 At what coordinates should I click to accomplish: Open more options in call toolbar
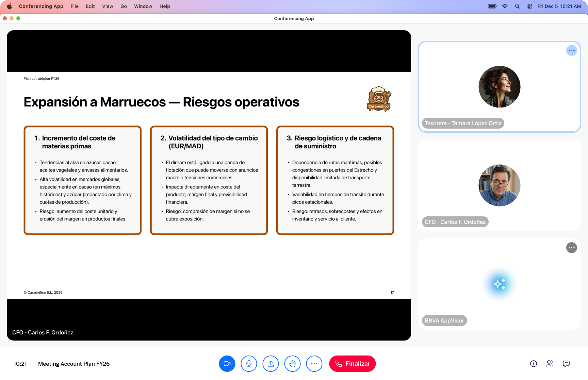(x=314, y=364)
